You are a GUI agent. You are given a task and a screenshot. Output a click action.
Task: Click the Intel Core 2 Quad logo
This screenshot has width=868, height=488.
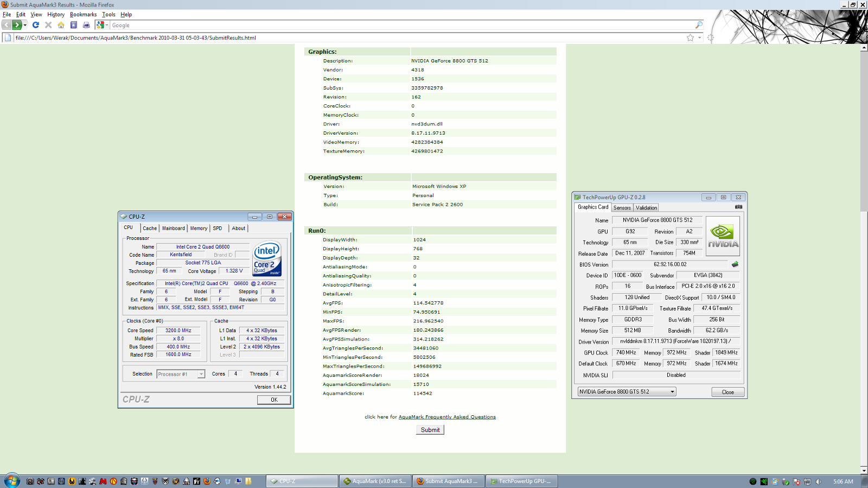pyautogui.click(x=267, y=259)
